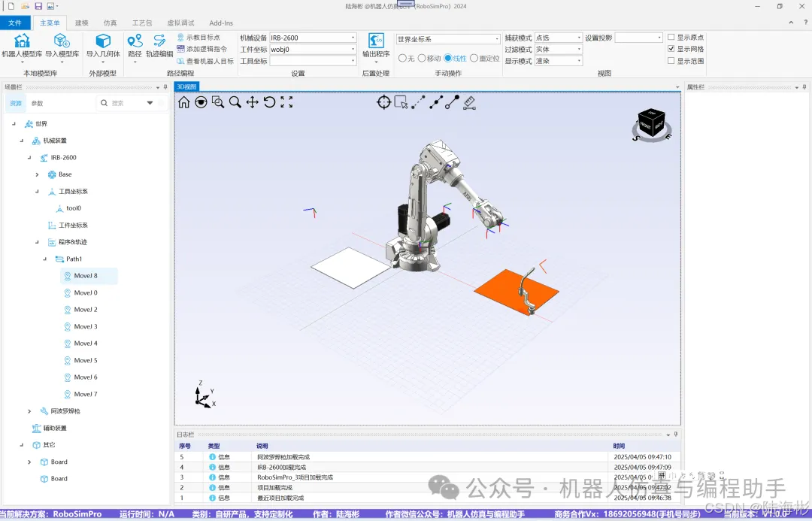This screenshot has width=812, height=521.
Task: Open the 文件 file menu
Action: [15, 23]
